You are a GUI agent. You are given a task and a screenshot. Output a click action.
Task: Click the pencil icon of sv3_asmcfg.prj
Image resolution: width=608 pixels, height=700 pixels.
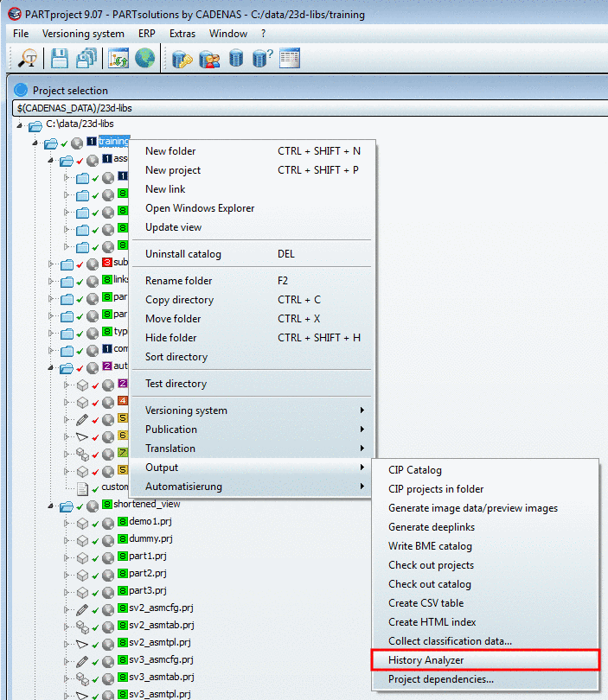pyautogui.click(x=82, y=661)
